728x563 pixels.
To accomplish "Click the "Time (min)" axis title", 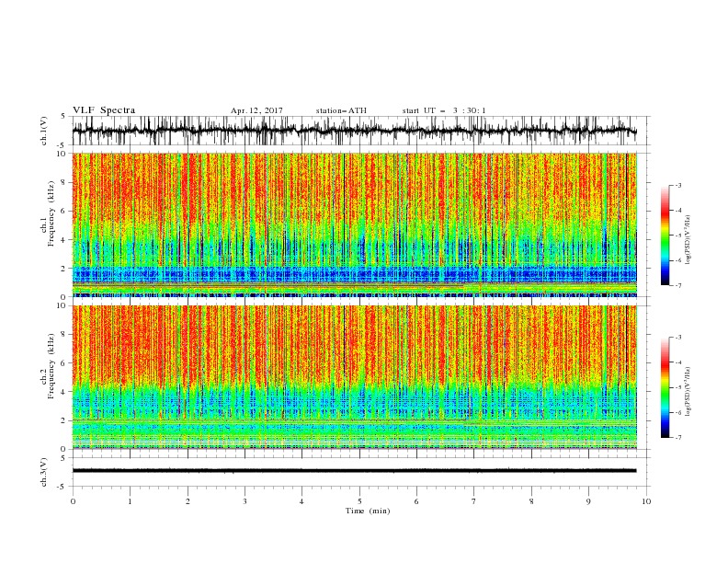I will 368,511.
